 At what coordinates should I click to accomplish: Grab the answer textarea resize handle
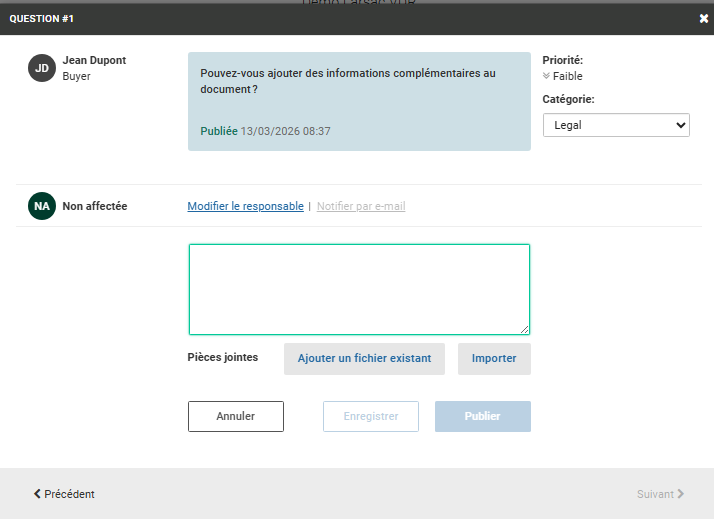524,329
